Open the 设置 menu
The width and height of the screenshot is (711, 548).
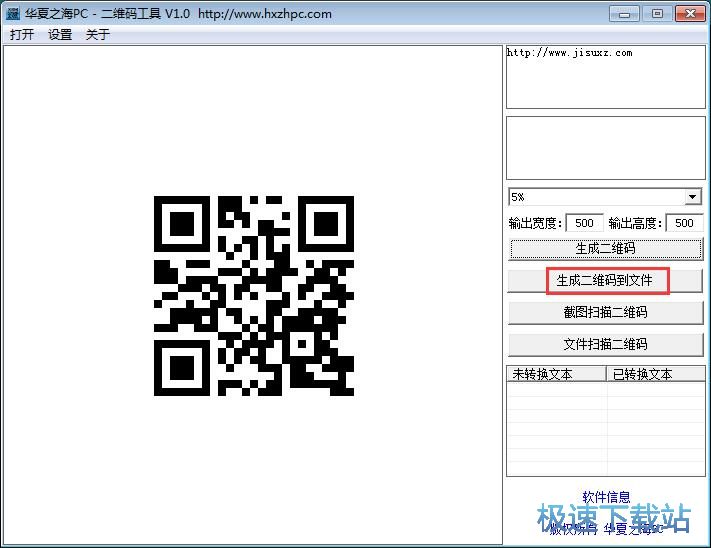click(x=60, y=34)
